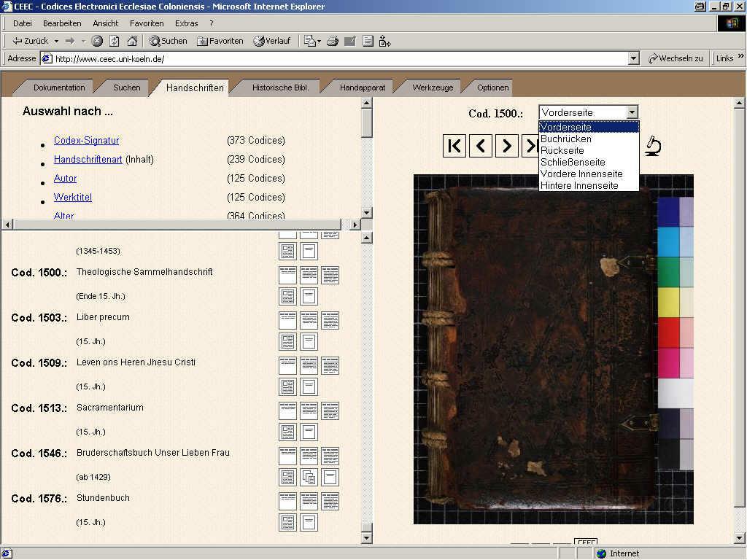The image size is (747, 560).
Task: Click the browser Stop icon
Action: click(x=97, y=41)
